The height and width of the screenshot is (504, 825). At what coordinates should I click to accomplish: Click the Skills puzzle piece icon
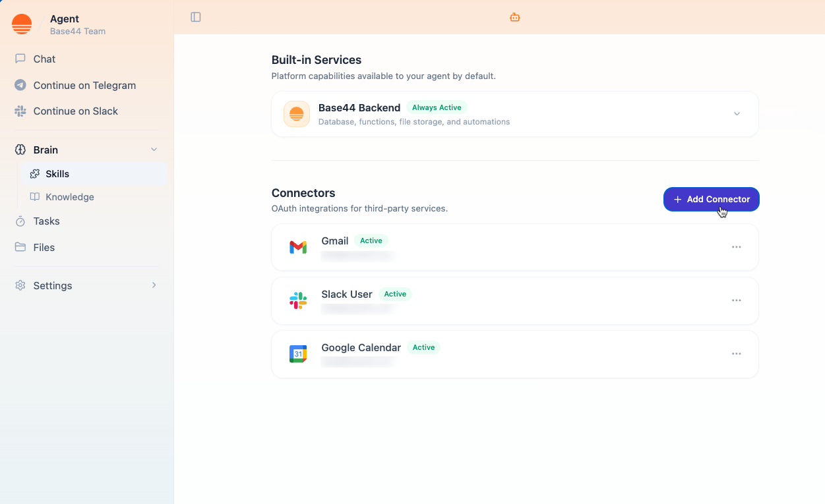(35, 174)
